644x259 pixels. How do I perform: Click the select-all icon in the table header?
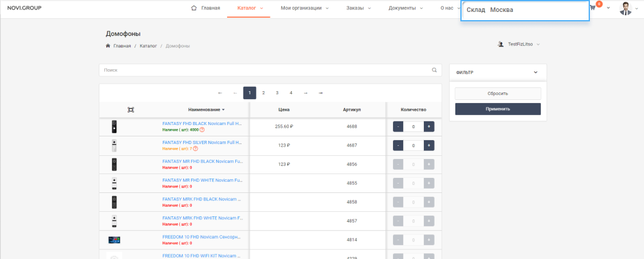click(131, 109)
